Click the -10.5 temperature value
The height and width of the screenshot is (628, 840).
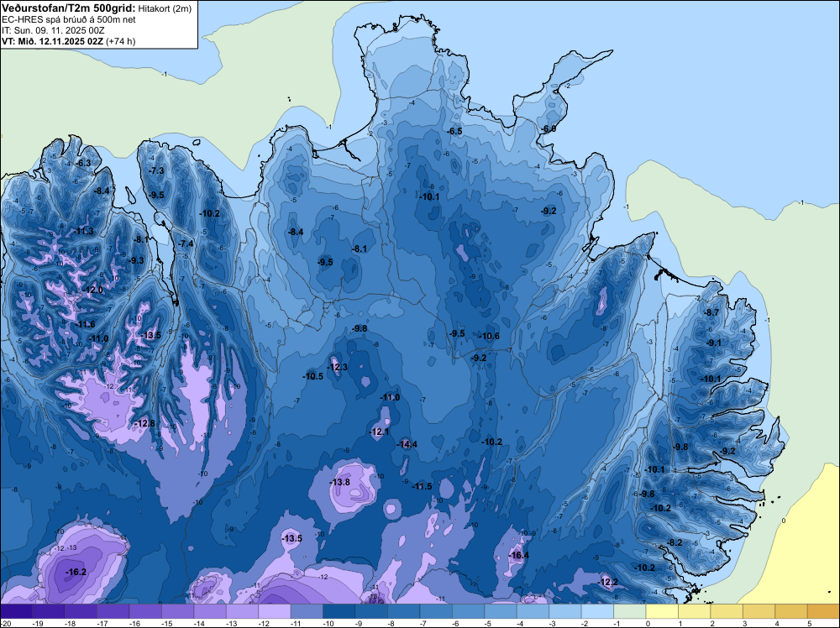(x=312, y=376)
